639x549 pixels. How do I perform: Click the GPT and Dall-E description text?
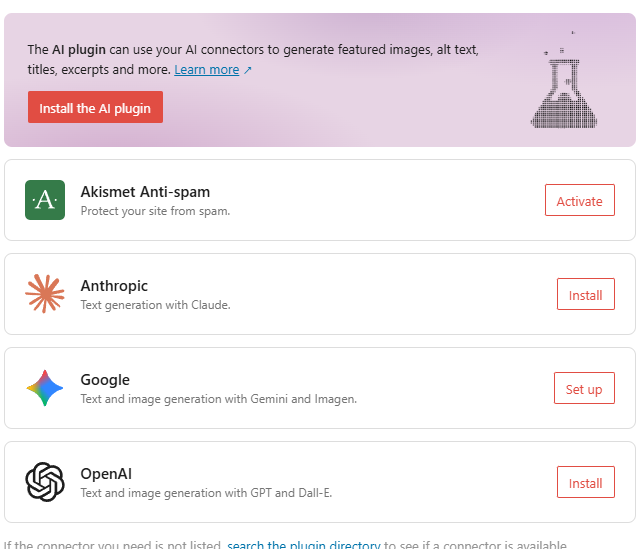pos(206,493)
